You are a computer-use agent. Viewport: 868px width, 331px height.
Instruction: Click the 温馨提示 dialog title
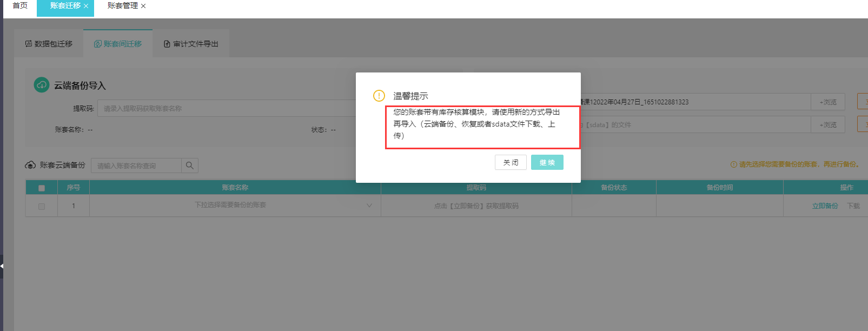pos(410,96)
